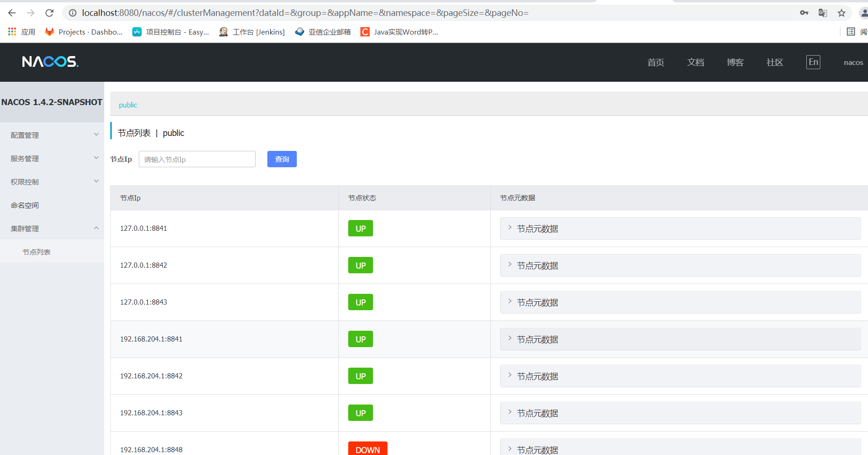Click the UP status of 127.0.0.1:8841
This screenshot has width=868, height=455.
(x=360, y=228)
